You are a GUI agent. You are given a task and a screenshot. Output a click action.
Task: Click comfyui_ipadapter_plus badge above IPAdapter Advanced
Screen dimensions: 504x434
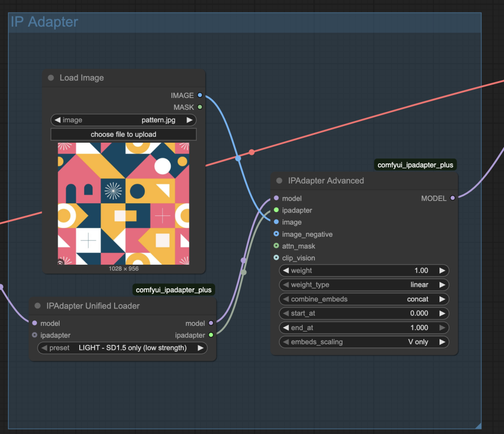415,165
